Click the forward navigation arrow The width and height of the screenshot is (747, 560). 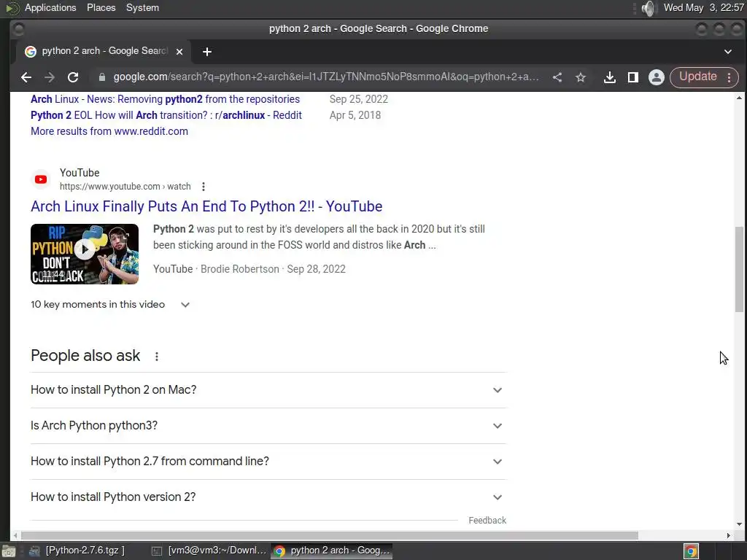click(x=50, y=77)
